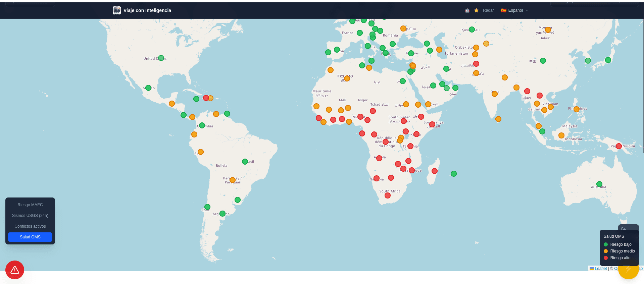Click the red marker on Madagascar island
The image size is (644, 284).
point(435,171)
